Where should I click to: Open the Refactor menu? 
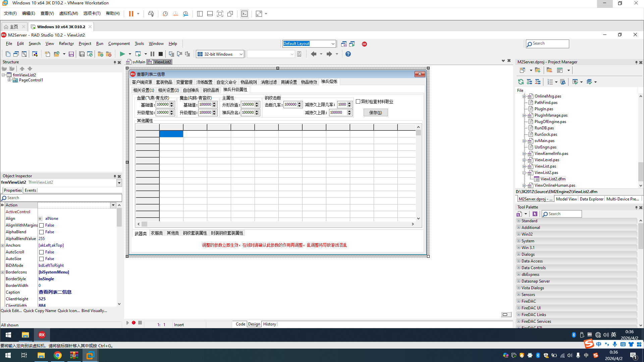pos(66,44)
